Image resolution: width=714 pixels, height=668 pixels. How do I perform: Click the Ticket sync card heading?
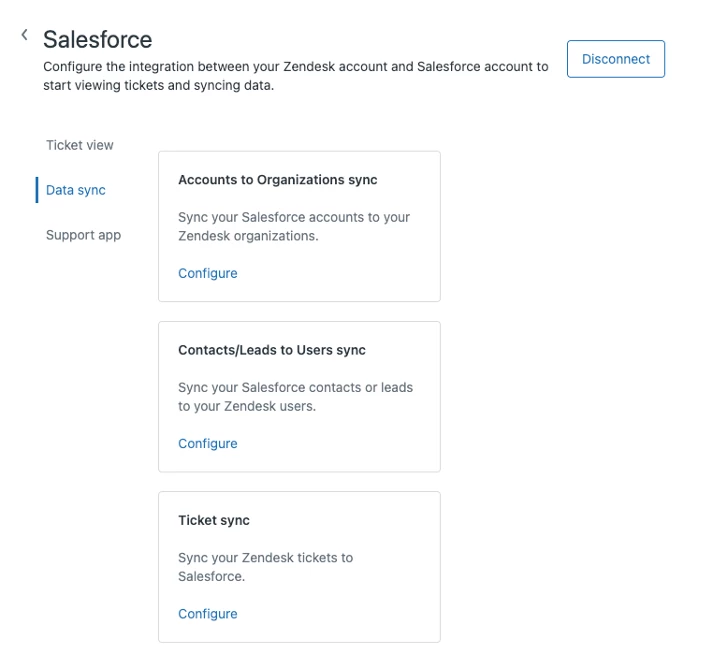[x=214, y=520]
